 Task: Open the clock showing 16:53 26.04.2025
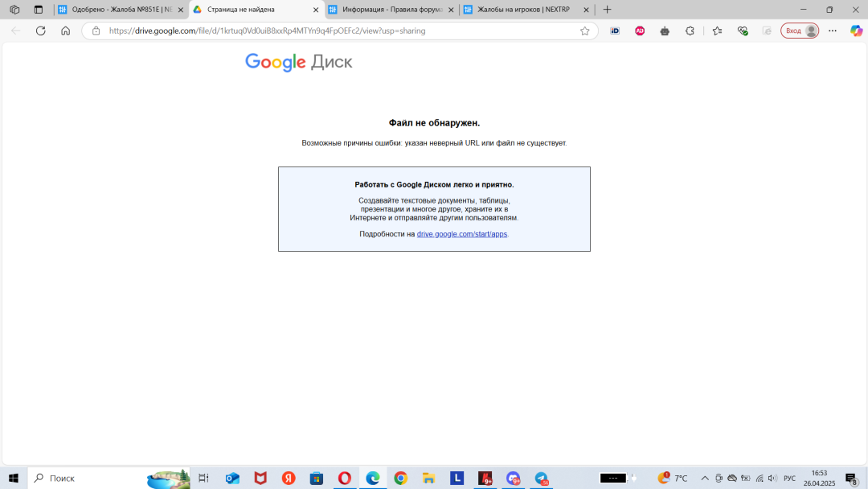coord(819,478)
